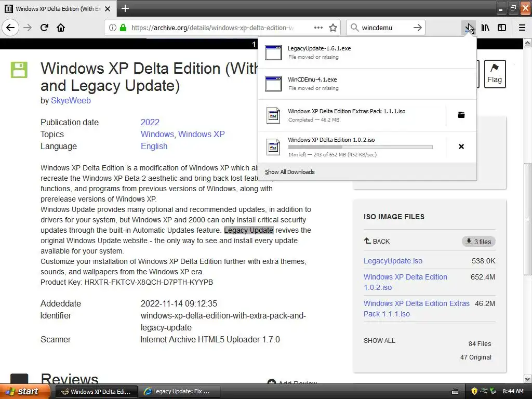Click the LegacyUpdate-1.6.1.exe file icon
The image size is (532, 399).
273,52
